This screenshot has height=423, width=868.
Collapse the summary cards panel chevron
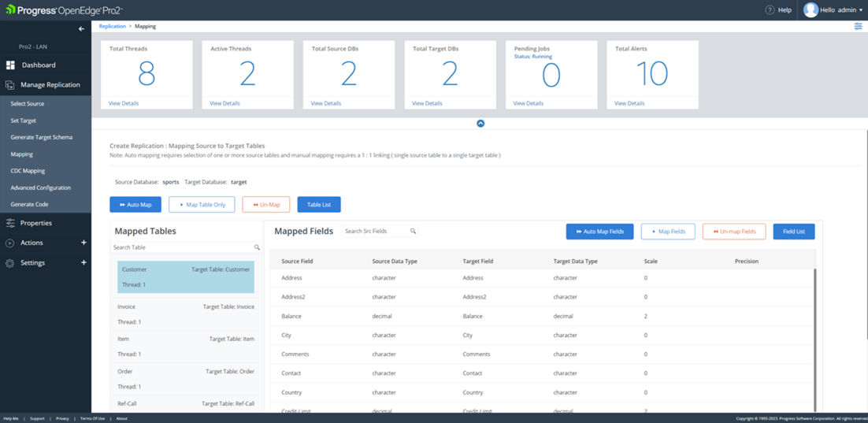480,124
